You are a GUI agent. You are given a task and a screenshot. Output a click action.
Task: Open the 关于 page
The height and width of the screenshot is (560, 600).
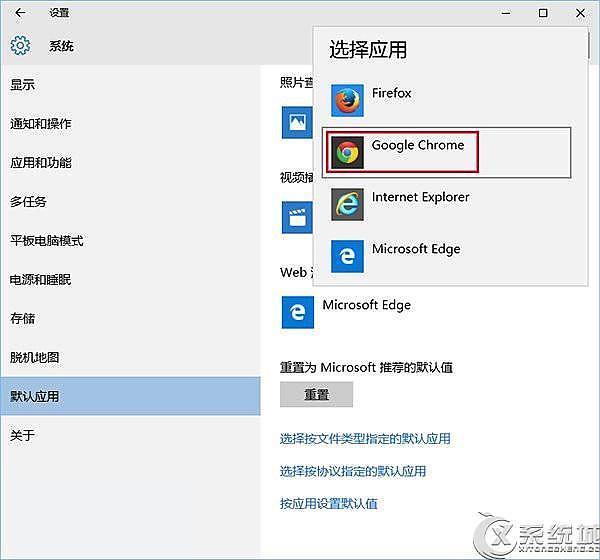[130, 435]
